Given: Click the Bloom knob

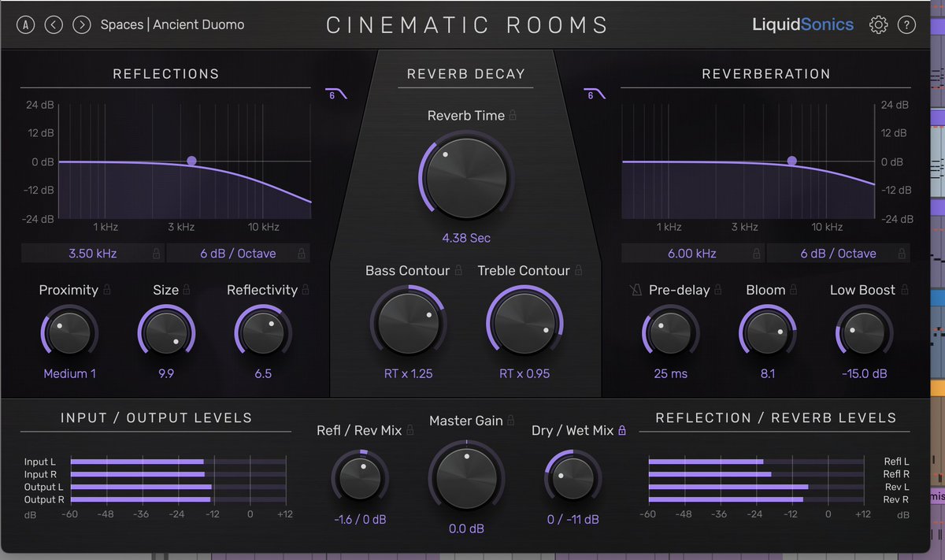Looking at the screenshot, I should pyautogui.click(x=767, y=333).
